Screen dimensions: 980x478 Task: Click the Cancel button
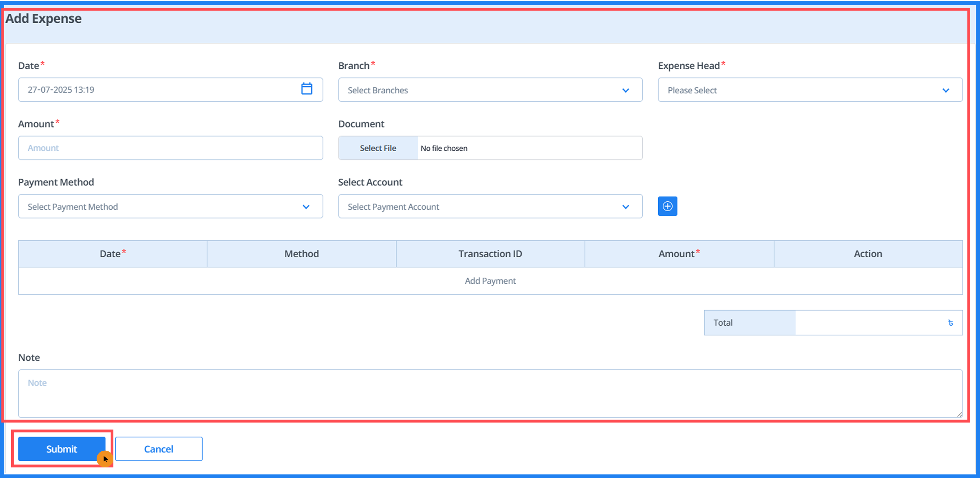point(158,449)
